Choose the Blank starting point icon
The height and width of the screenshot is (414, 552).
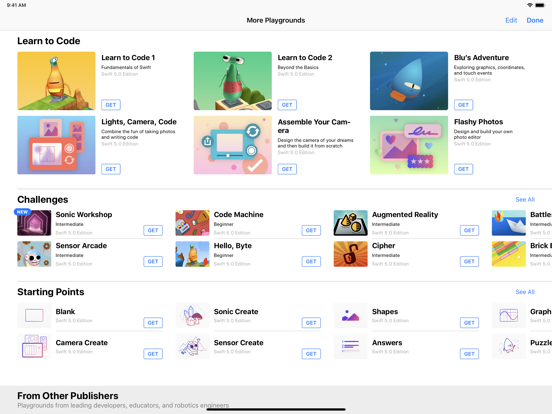(34, 315)
